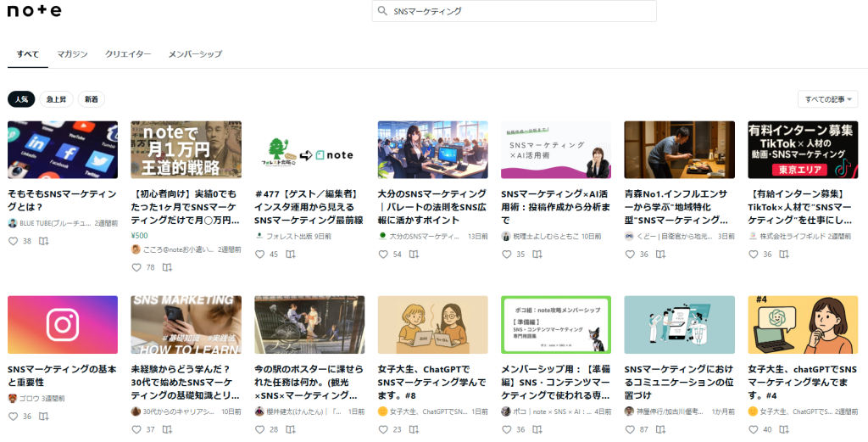Like the 今の駅のポスター article

pyautogui.click(x=260, y=429)
